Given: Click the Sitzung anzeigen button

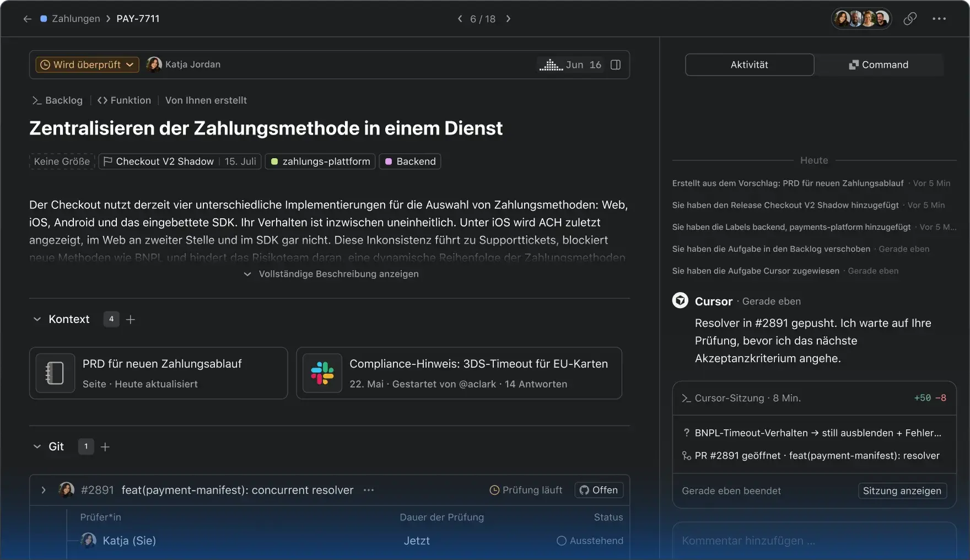Looking at the screenshot, I should coord(902,491).
